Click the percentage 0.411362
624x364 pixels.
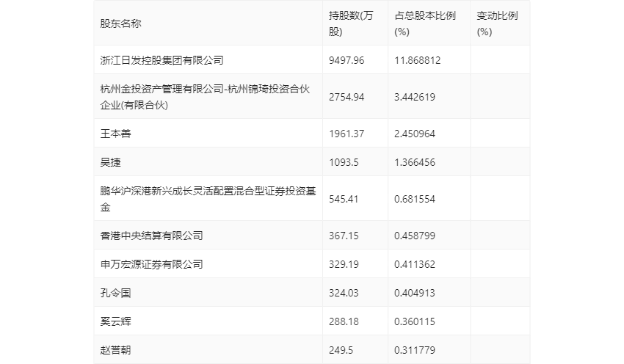click(415, 263)
